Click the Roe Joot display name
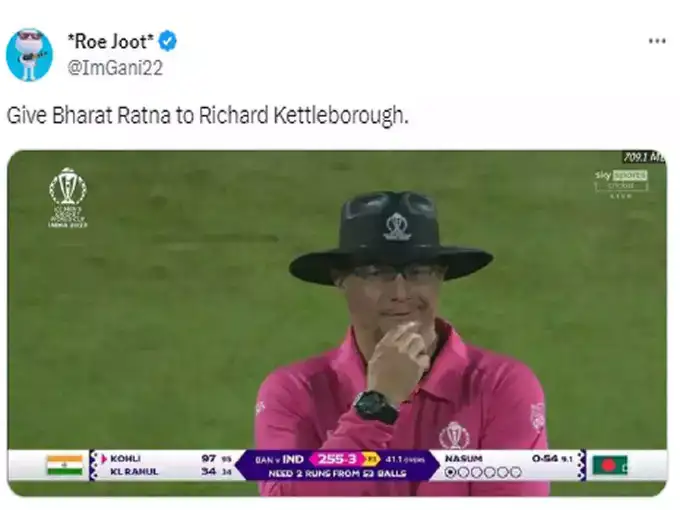This screenshot has height=510, width=680. [x=111, y=41]
